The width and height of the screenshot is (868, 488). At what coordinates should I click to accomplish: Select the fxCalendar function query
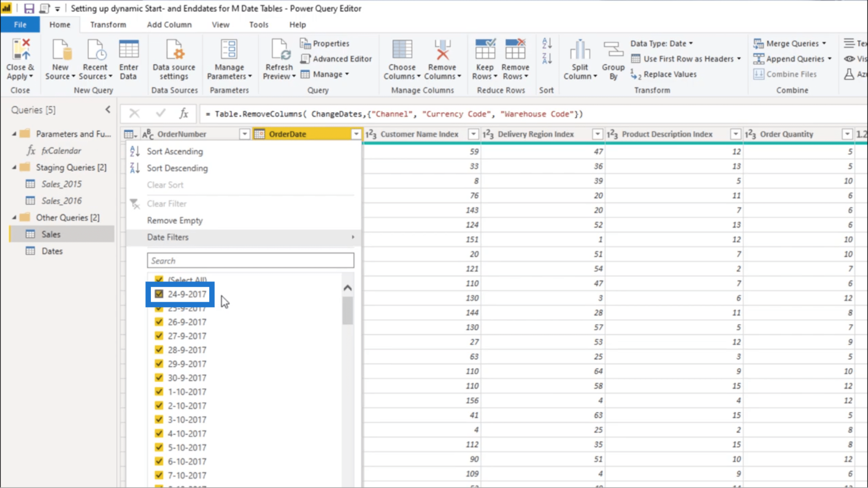click(61, 150)
